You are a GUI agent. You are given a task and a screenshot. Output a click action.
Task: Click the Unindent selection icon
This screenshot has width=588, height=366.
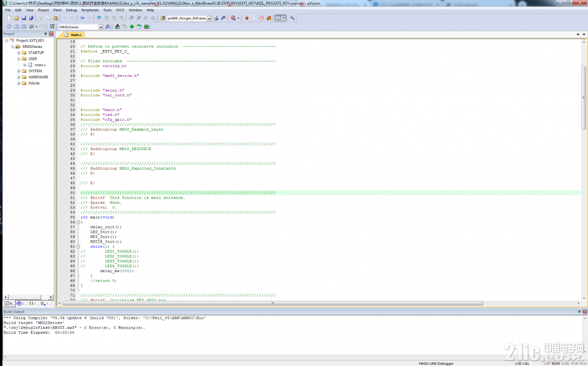(x=138, y=18)
